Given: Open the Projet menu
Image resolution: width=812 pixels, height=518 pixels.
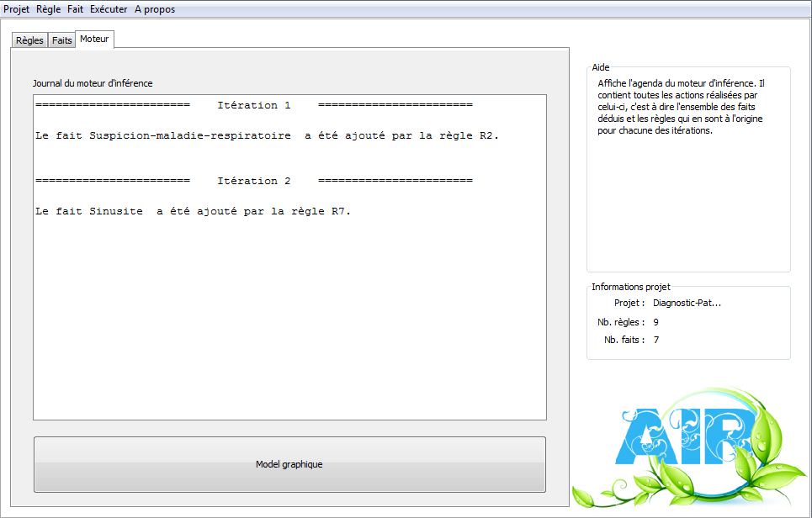Looking at the screenshot, I should coord(17,9).
